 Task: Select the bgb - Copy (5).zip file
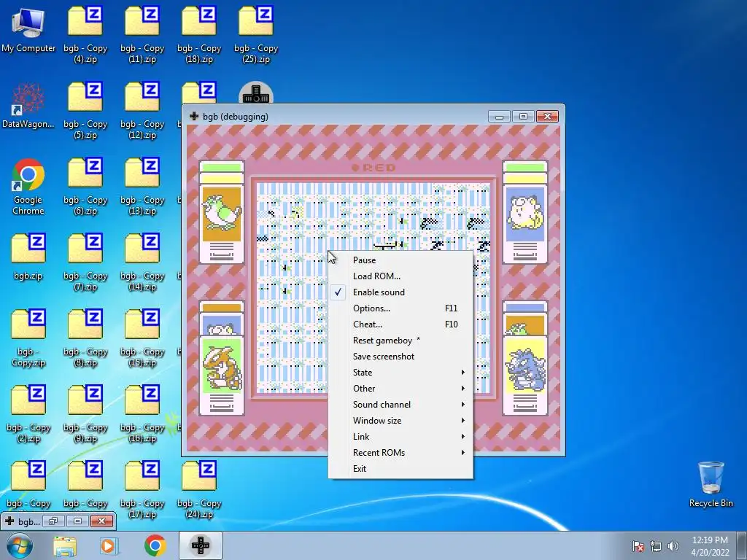click(x=85, y=111)
